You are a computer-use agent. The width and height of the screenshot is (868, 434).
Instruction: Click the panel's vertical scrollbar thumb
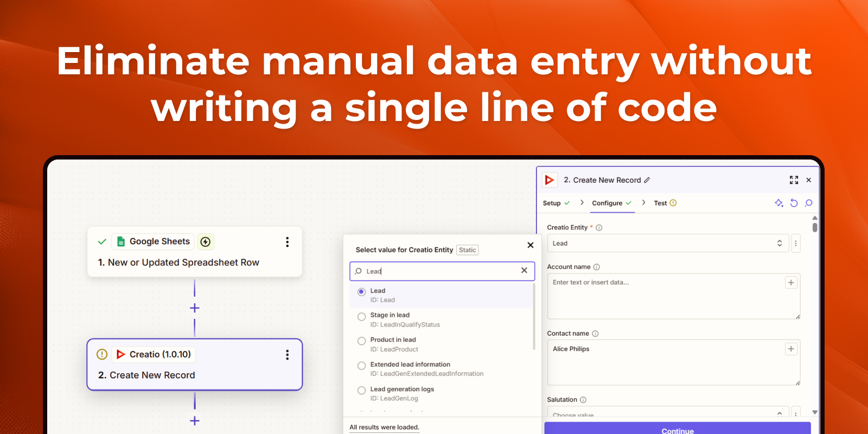click(815, 227)
